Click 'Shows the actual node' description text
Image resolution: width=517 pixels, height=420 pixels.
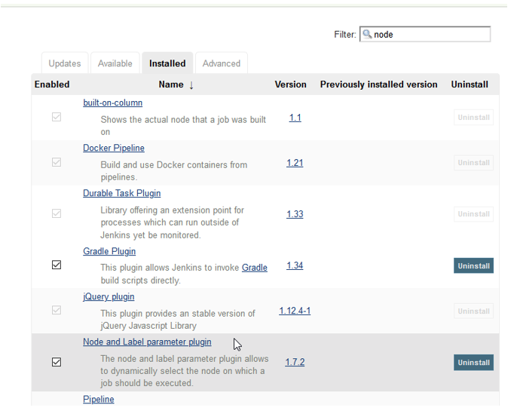pyautogui.click(x=183, y=125)
